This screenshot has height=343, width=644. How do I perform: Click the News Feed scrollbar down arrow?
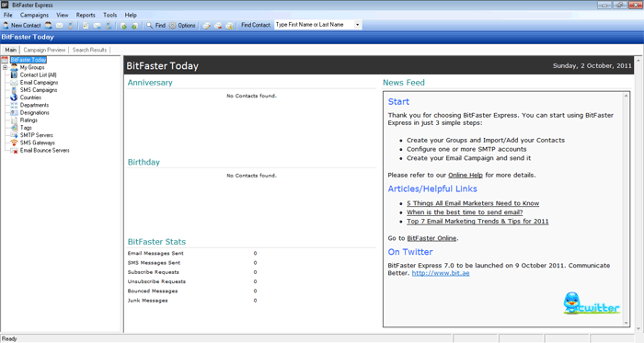point(627,323)
